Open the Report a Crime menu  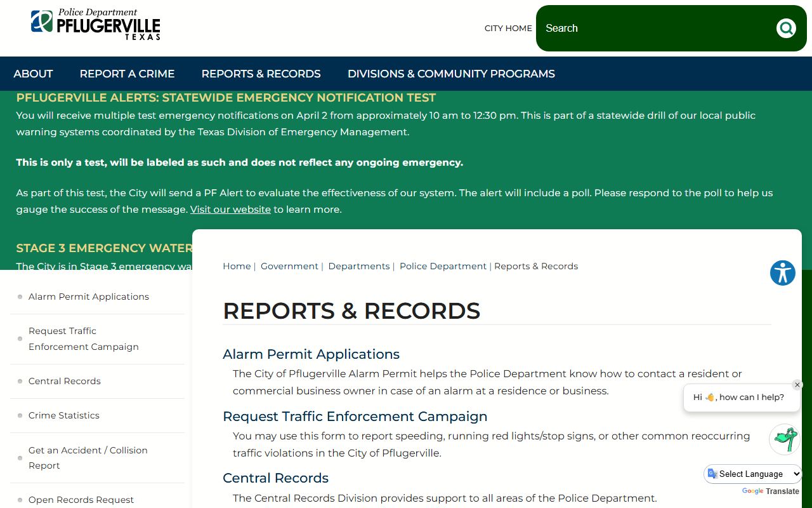coord(127,74)
